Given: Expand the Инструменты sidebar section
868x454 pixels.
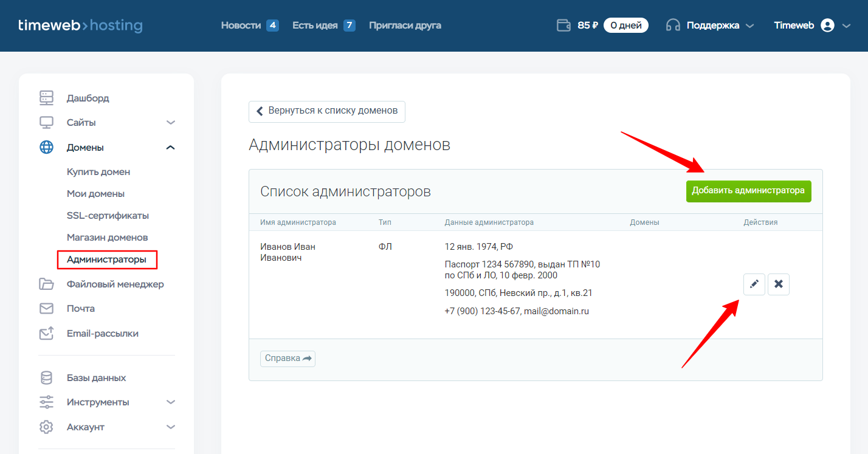Looking at the screenshot, I should pyautogui.click(x=171, y=402).
